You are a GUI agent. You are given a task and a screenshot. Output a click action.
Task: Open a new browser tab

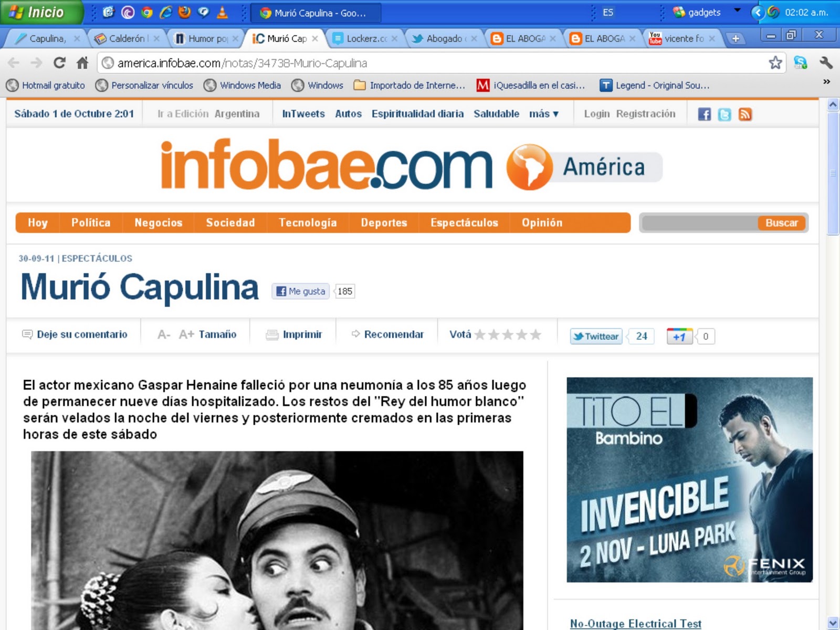(x=736, y=38)
